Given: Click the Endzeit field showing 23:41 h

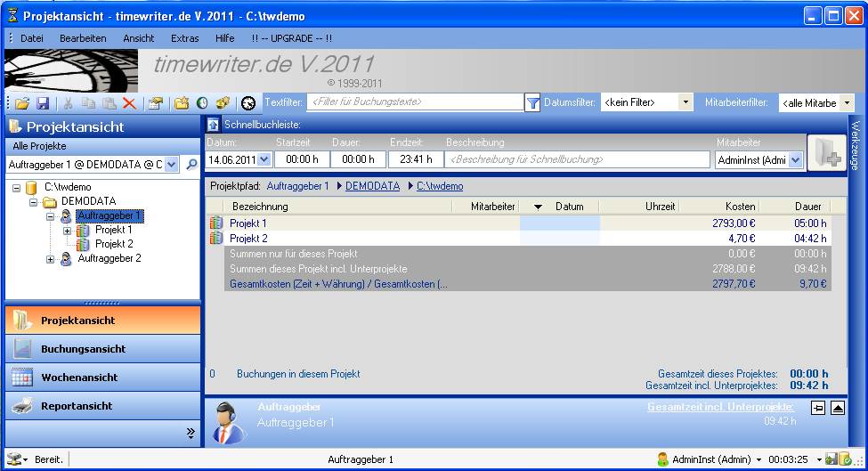Looking at the screenshot, I should click(416, 159).
